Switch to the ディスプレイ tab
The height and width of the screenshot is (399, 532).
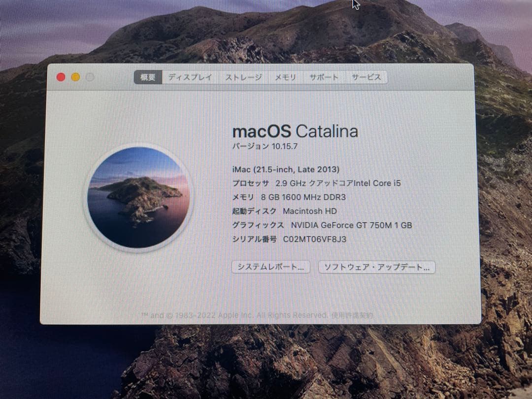(190, 77)
